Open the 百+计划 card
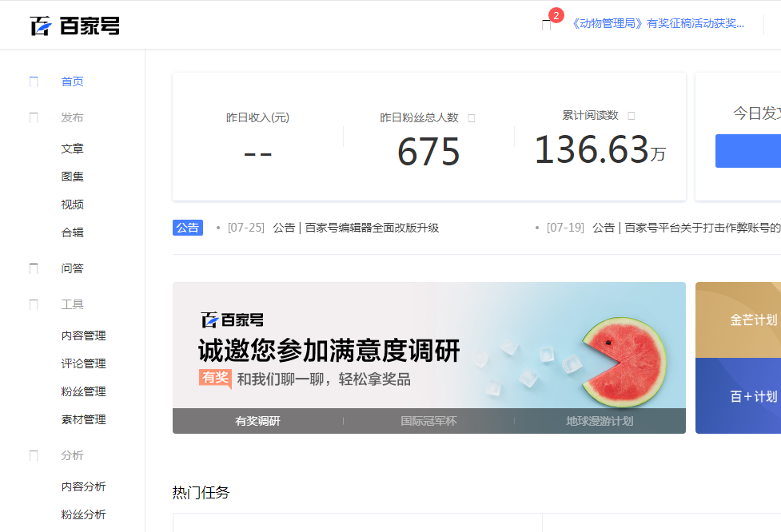Screen dimensions: 781x532 pyautogui.click(x=738, y=395)
